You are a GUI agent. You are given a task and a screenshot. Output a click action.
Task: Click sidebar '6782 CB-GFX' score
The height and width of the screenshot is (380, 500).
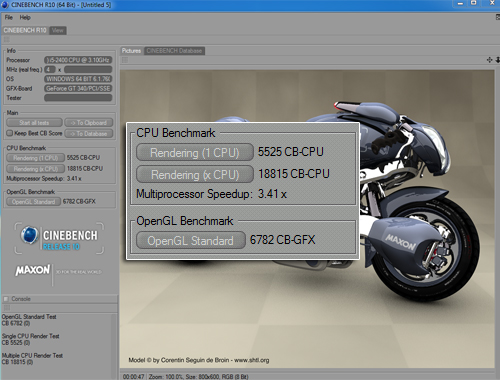tap(79, 201)
